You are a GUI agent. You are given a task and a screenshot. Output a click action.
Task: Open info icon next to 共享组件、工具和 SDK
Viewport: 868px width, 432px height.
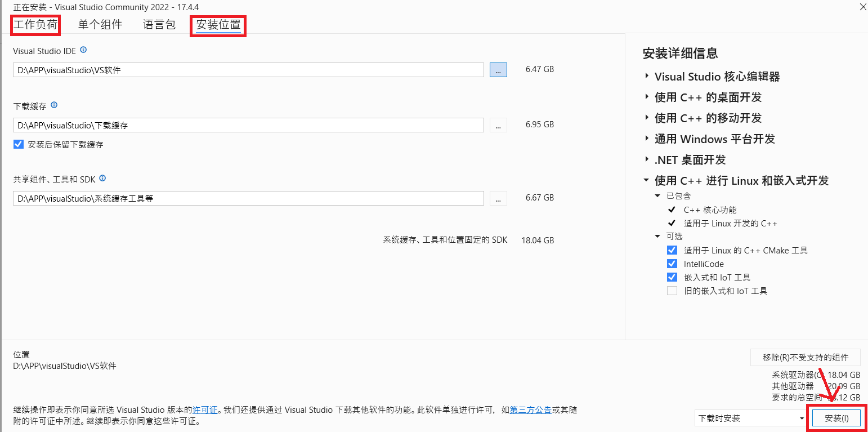(x=102, y=178)
